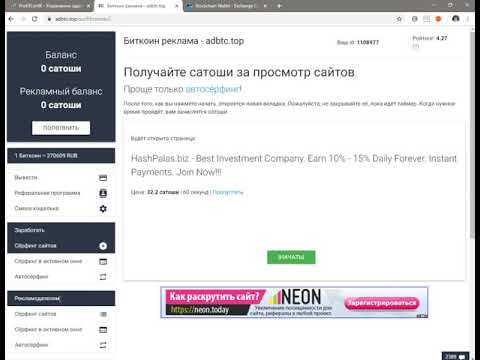Switch to the first browser tab

pos(50,6)
